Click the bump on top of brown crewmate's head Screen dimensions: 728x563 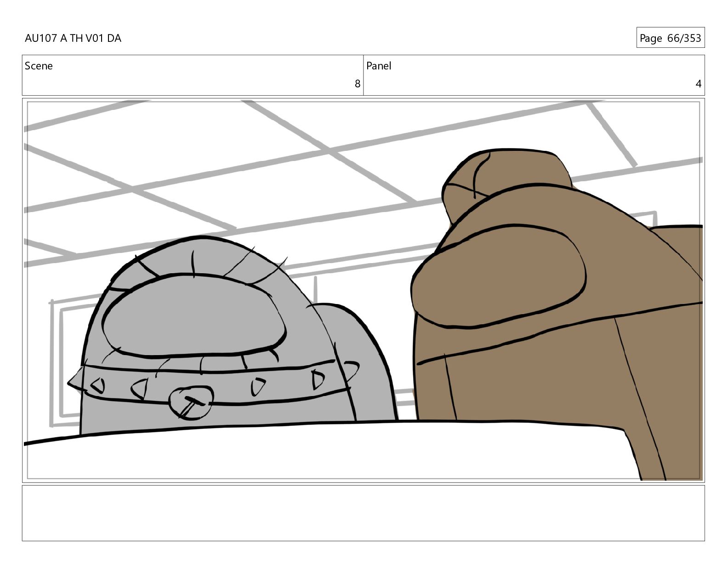(506, 175)
